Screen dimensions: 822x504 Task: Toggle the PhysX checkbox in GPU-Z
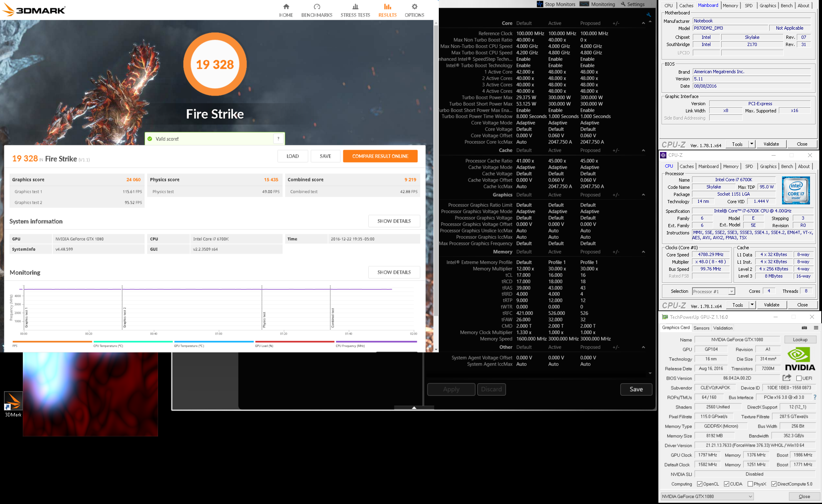[750, 484]
